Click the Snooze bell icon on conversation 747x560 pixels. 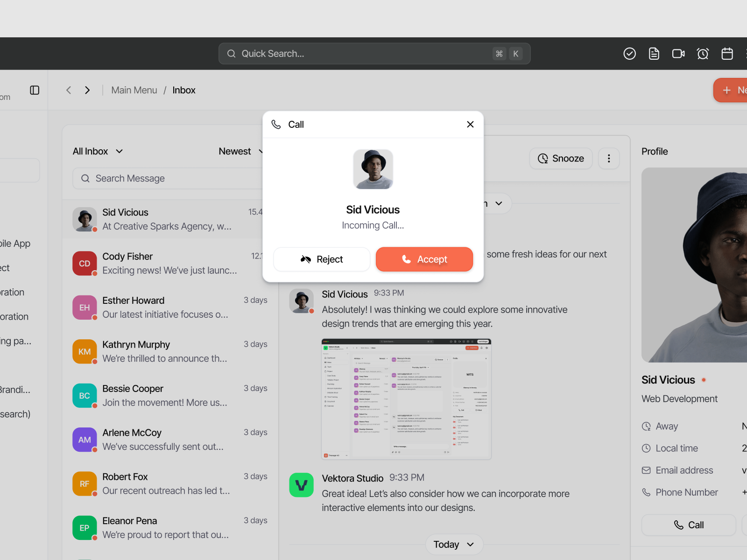[x=543, y=158]
